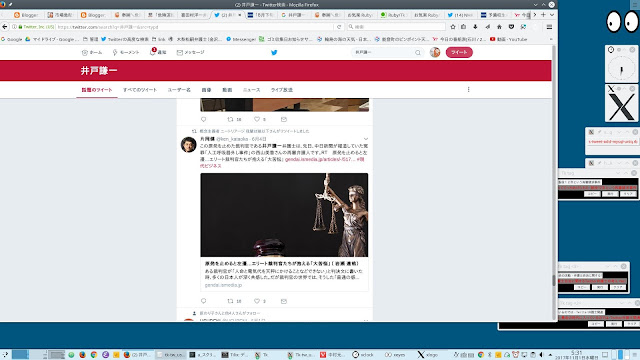Click the taskbar volume speaker icon
Viewport: 640px width, 360px height.
[542, 355]
